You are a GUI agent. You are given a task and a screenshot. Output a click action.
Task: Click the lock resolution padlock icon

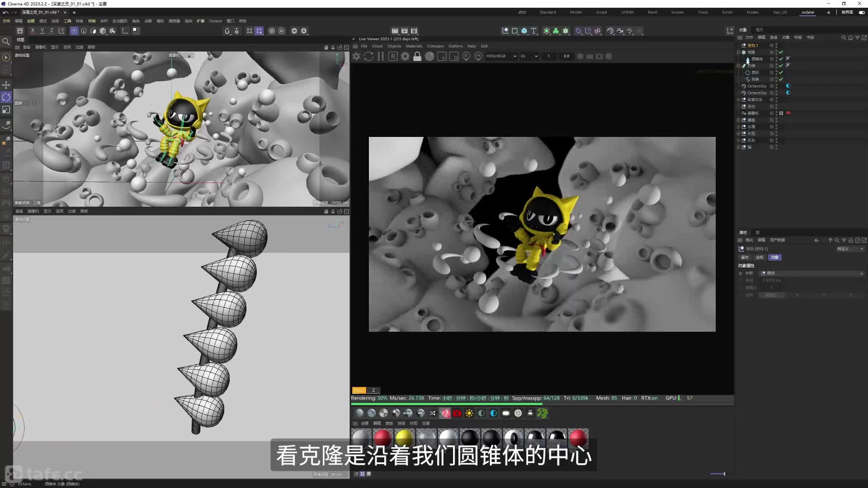[x=417, y=56]
